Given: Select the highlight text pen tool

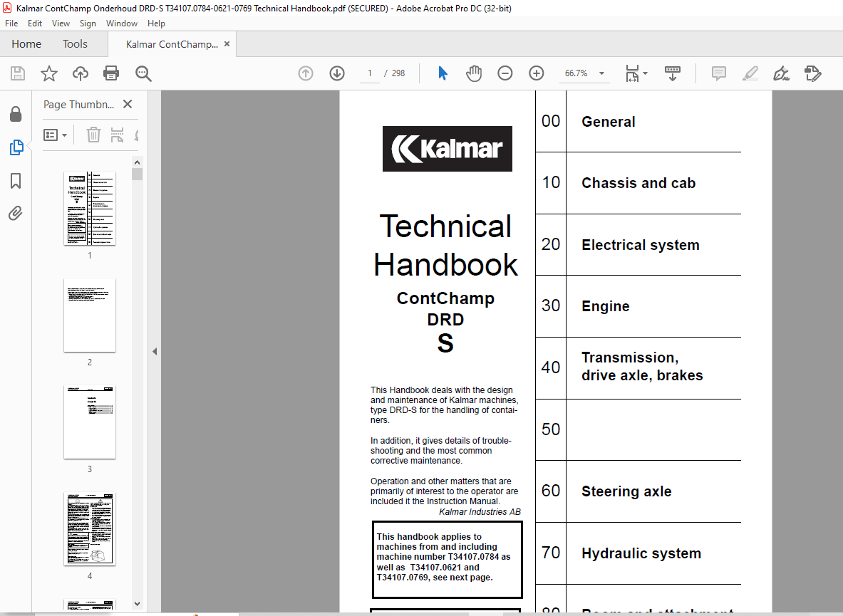Looking at the screenshot, I should tap(750, 73).
